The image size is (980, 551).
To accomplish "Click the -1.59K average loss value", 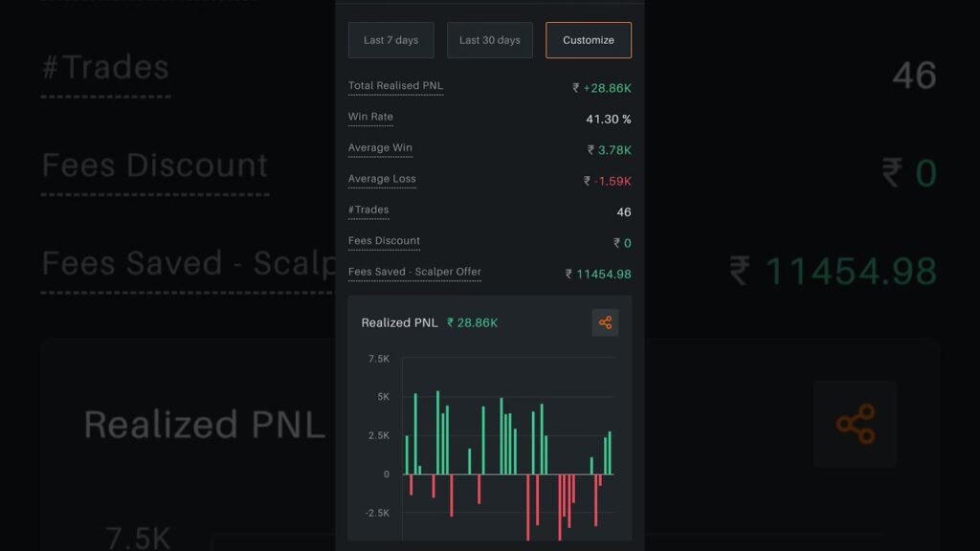I will pyautogui.click(x=608, y=181).
